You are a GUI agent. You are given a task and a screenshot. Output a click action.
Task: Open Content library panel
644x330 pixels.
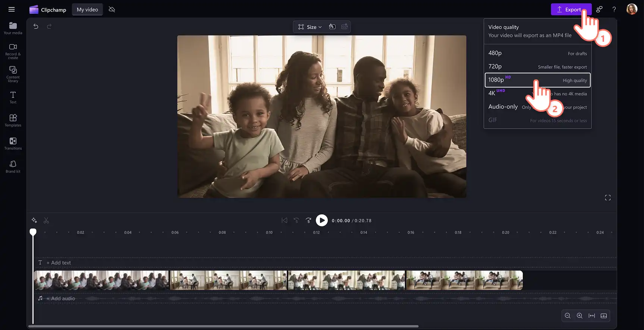pyautogui.click(x=13, y=74)
